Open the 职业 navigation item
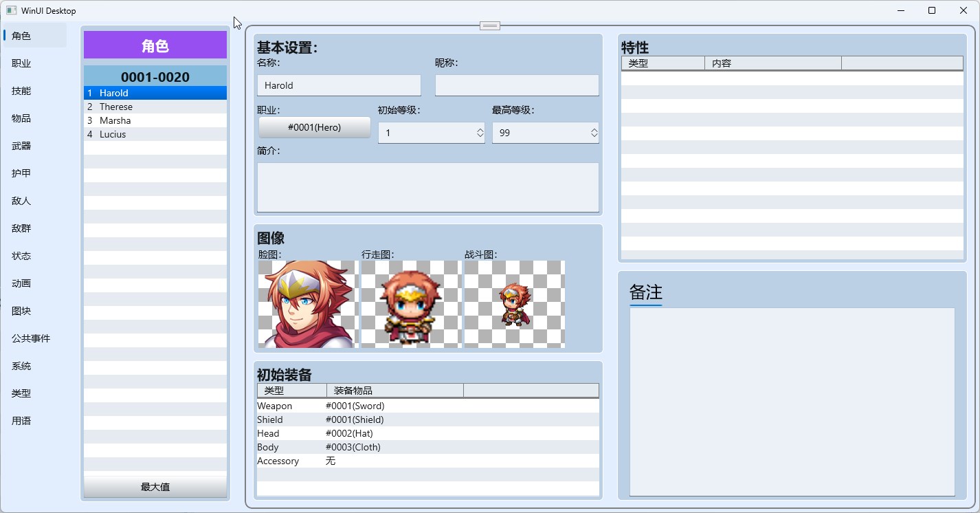The width and height of the screenshot is (980, 513). pos(34,63)
